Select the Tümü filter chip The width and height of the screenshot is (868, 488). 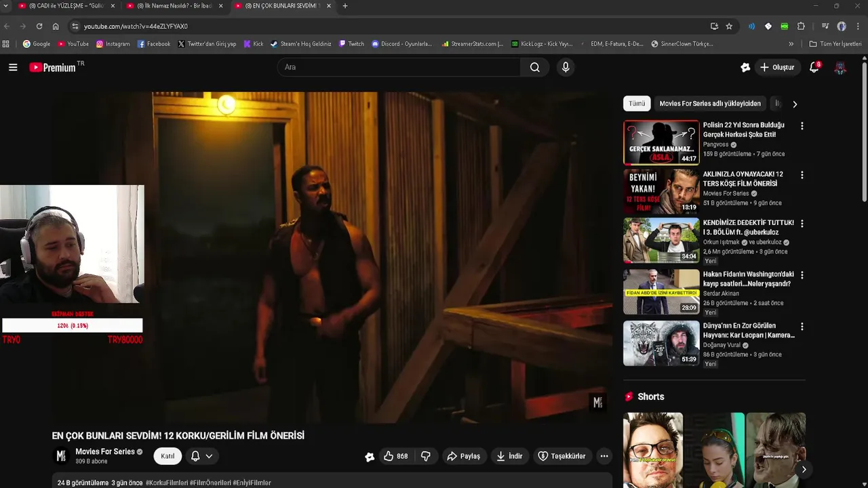pyautogui.click(x=637, y=104)
